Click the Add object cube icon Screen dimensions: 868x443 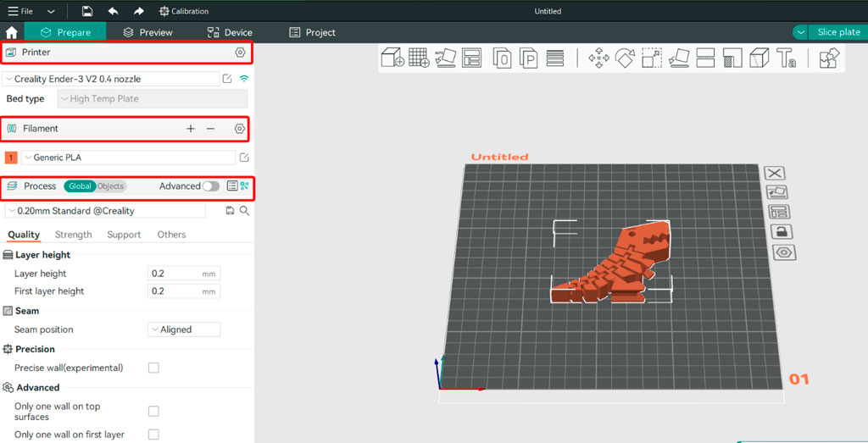[393, 58]
